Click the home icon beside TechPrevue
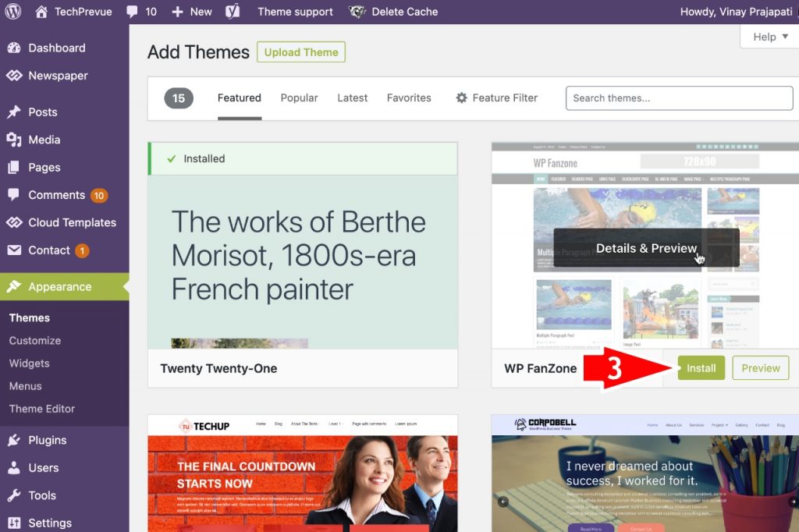 click(x=41, y=11)
